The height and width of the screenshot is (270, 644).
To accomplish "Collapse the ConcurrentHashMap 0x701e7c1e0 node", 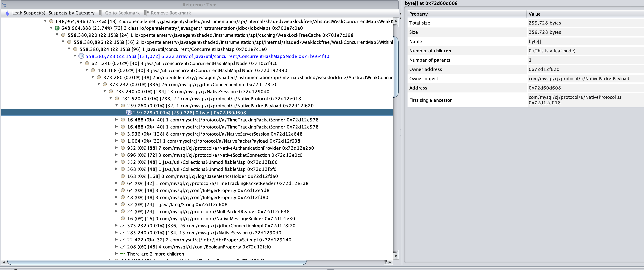I will [69, 49].
